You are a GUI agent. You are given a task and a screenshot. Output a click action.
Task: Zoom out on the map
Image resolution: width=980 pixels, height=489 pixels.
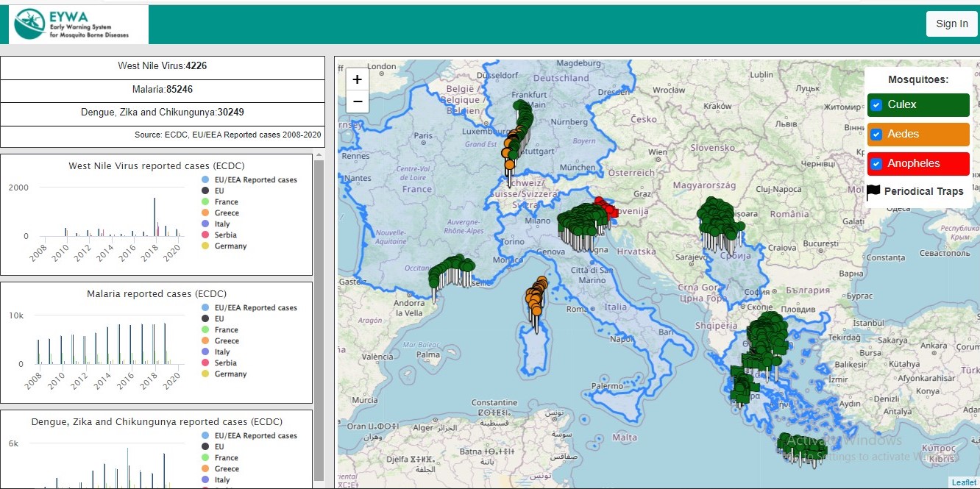[357, 101]
